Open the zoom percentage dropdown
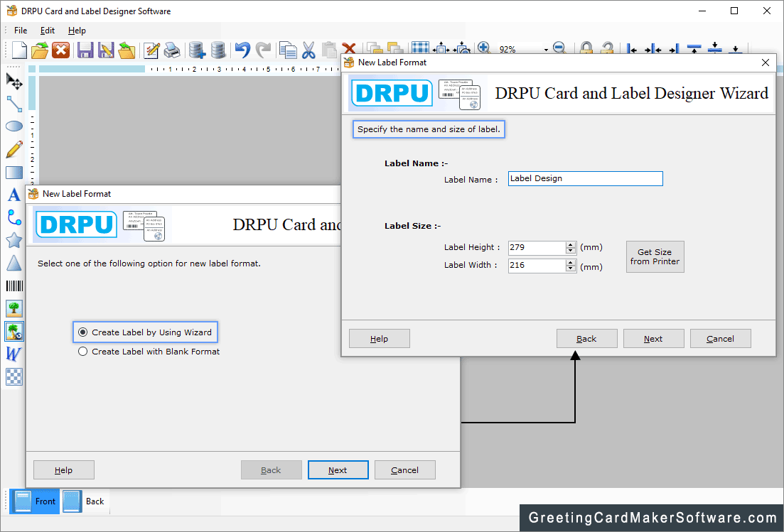This screenshot has height=532, width=784. point(546,50)
